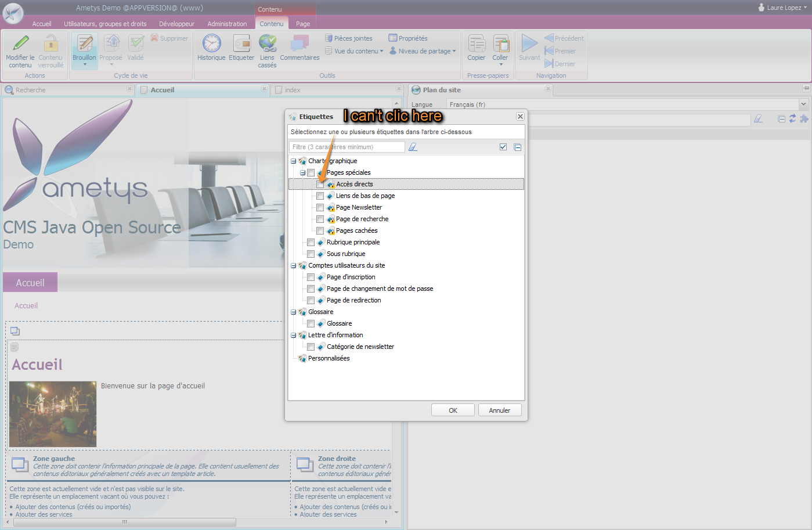Open the Développeur ribbon tab
The width and height of the screenshot is (812, 530).
coord(176,24)
